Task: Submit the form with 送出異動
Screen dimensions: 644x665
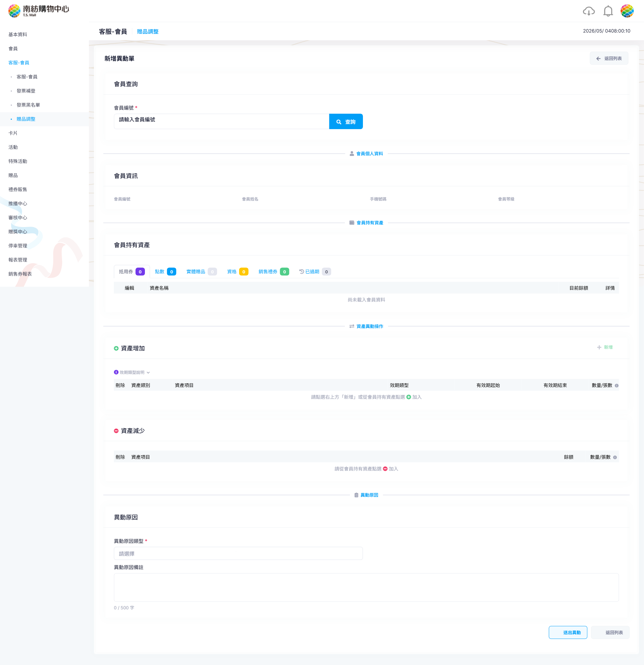Action: click(568, 632)
